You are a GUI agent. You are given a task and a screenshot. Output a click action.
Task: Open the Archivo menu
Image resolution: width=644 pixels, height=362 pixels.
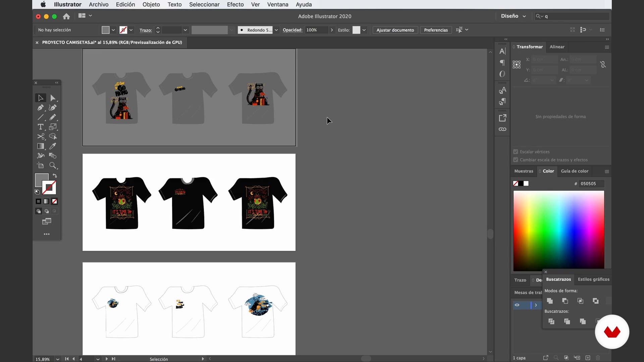click(x=99, y=4)
